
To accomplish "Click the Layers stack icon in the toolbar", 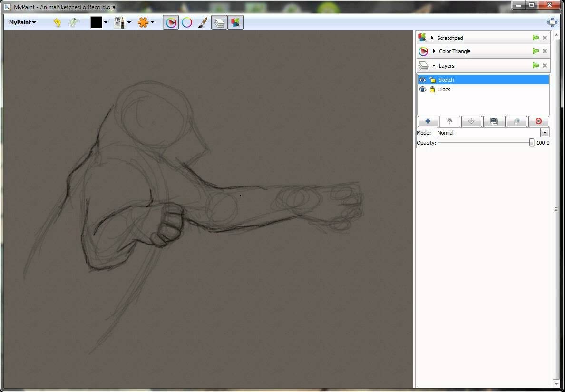I will tap(219, 22).
